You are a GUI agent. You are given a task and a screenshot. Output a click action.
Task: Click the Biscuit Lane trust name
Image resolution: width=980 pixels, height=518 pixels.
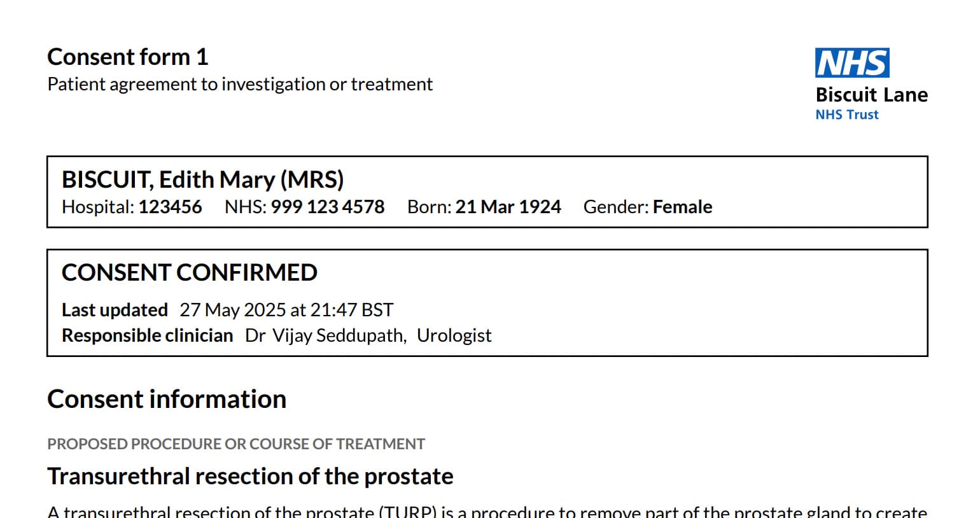point(871,95)
